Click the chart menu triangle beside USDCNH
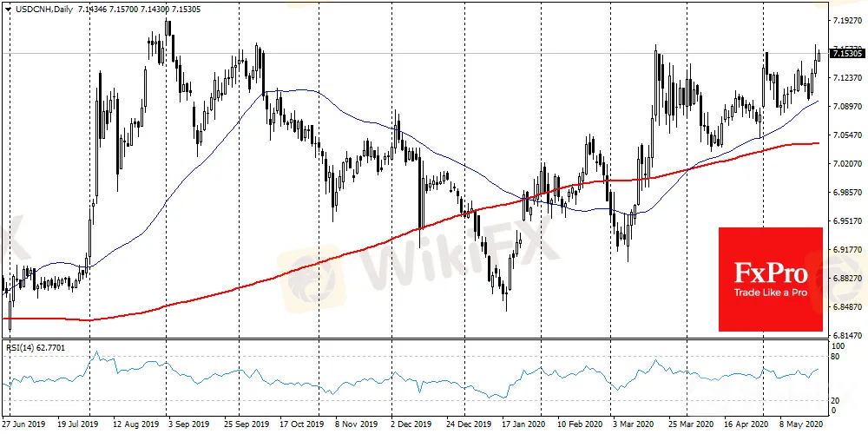Screen dimensions: 868x434 (x=6, y=10)
